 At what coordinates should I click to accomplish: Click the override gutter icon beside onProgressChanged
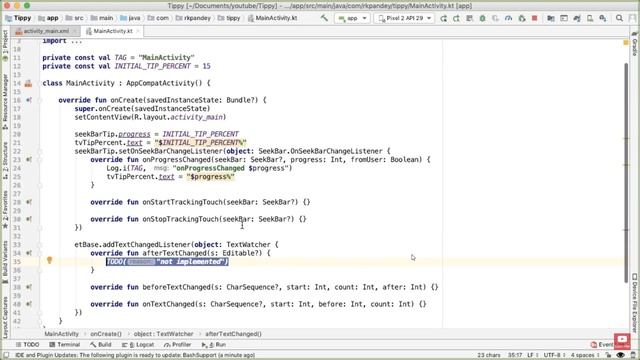[29, 160]
